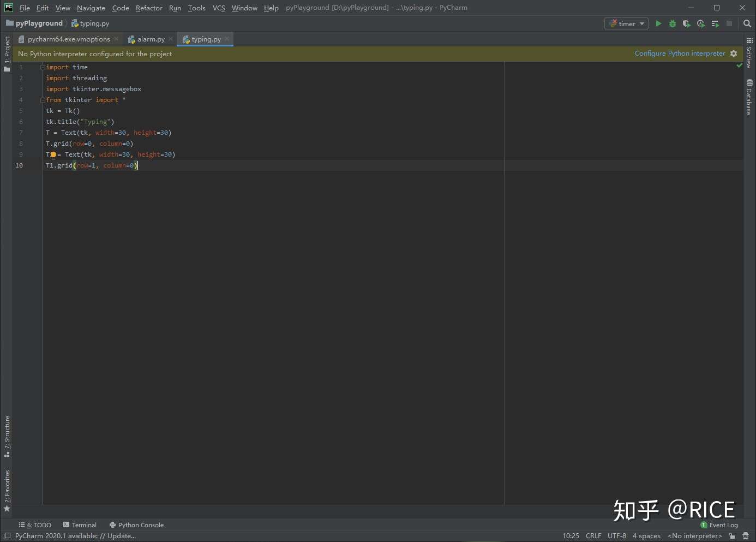Open the Terminal tool window
This screenshot has width=756, height=542.
80,525
